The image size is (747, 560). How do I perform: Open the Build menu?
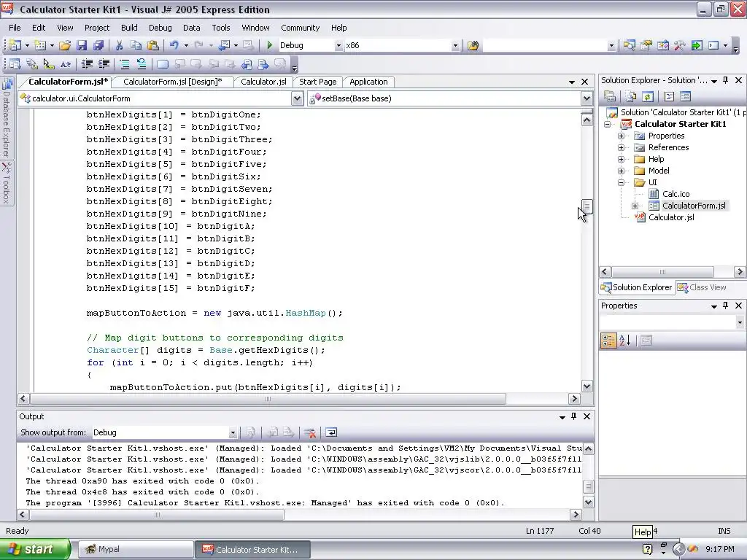(129, 28)
